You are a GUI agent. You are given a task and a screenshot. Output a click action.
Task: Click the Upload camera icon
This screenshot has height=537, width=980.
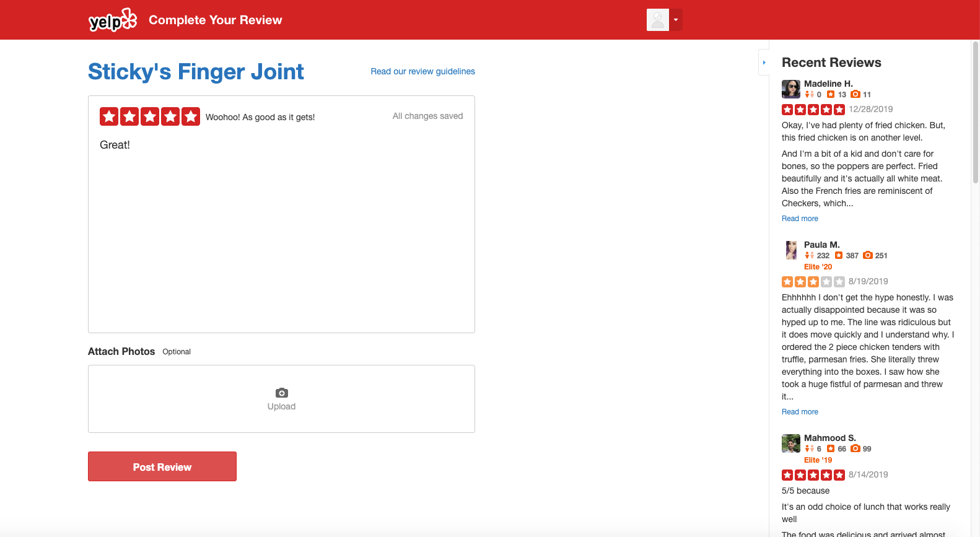pyautogui.click(x=281, y=393)
